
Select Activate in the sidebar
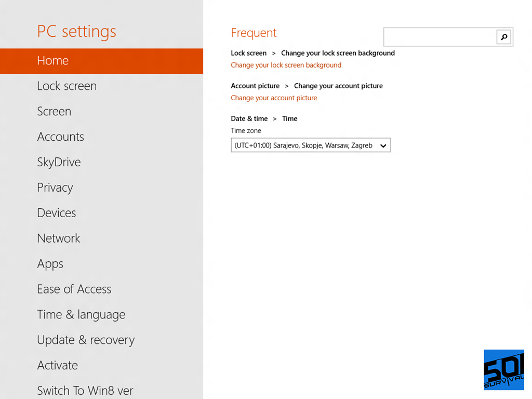[x=57, y=365]
